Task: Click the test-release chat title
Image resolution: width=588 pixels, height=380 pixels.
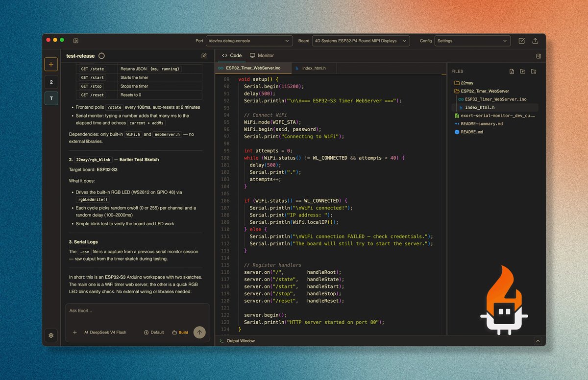Action: pyautogui.click(x=81, y=56)
